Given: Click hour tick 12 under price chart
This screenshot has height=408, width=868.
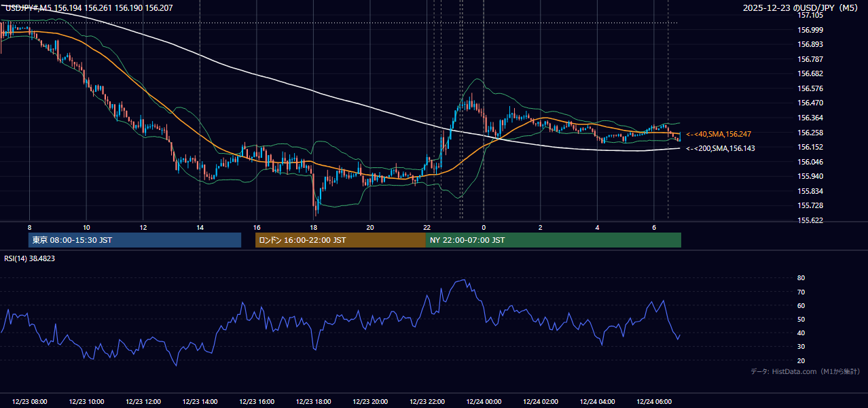Looking at the screenshot, I should tap(143, 227).
